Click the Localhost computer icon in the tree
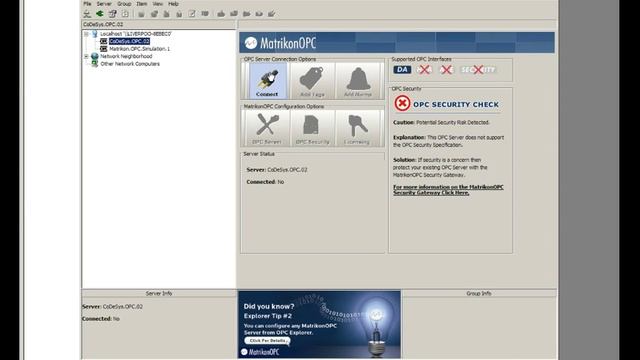This screenshot has height=360, width=640. click(x=95, y=34)
